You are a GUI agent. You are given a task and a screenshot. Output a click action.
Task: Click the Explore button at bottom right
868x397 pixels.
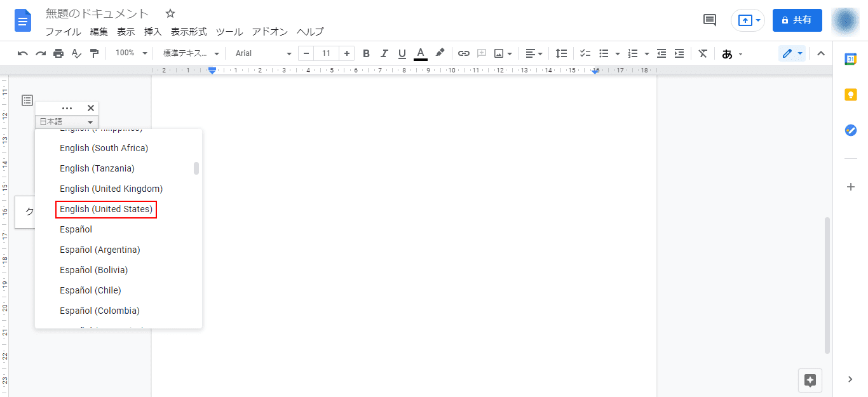810,380
